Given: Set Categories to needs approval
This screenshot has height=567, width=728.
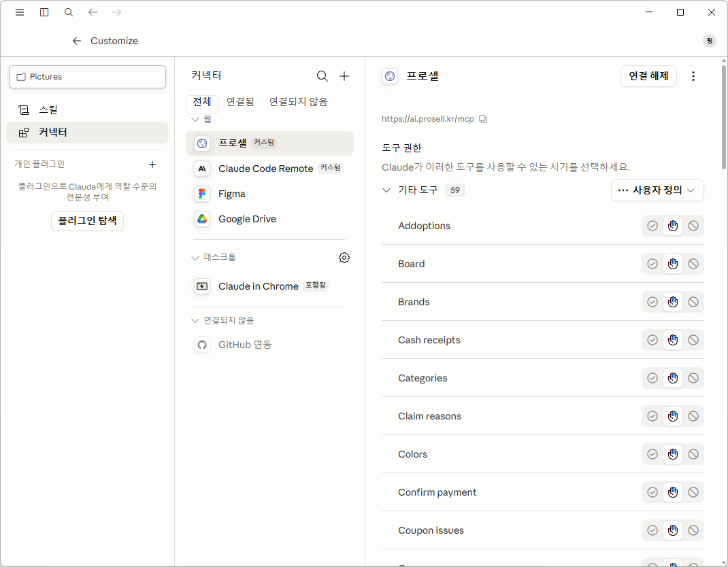Looking at the screenshot, I should pos(673,378).
